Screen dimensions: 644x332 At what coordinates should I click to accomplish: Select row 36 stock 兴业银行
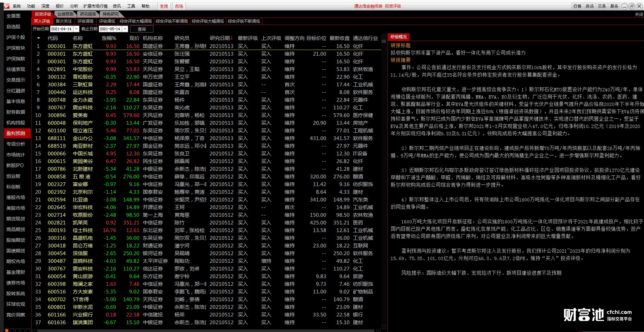click(83, 315)
